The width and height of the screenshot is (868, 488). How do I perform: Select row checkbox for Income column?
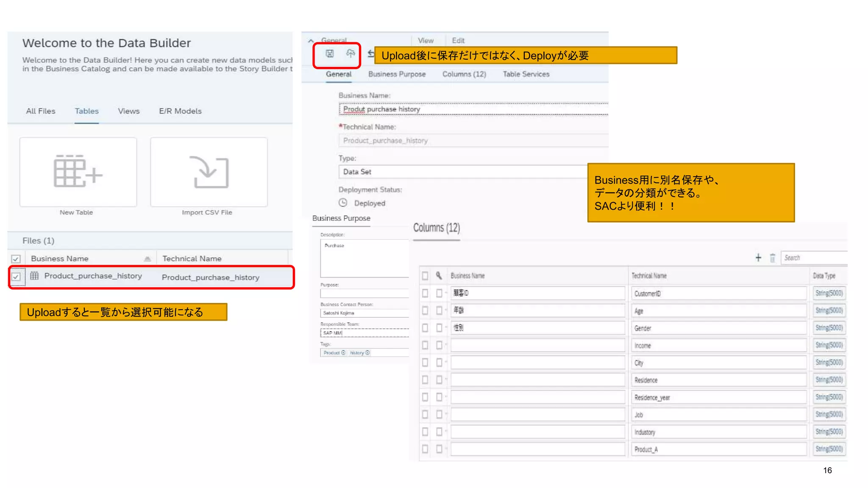tap(425, 345)
